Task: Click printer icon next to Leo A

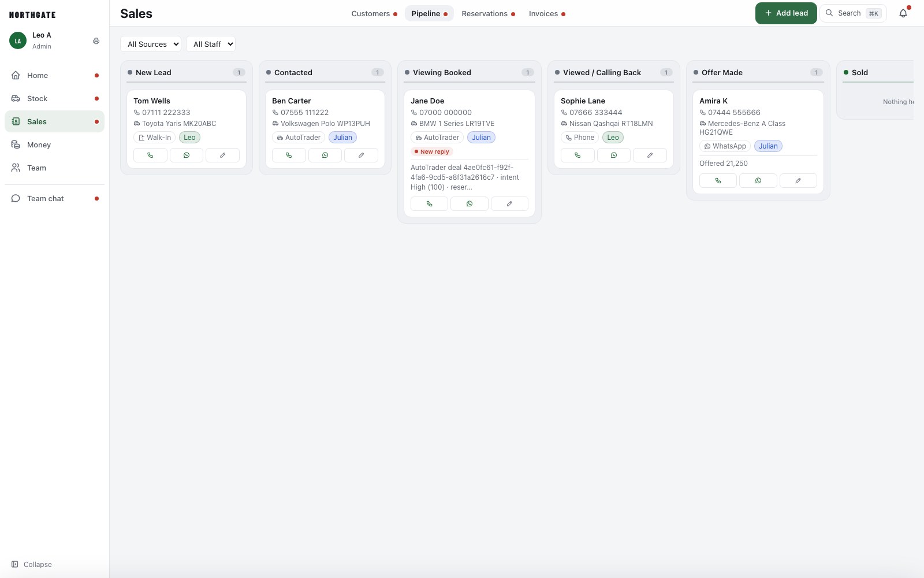Action: [x=96, y=41]
